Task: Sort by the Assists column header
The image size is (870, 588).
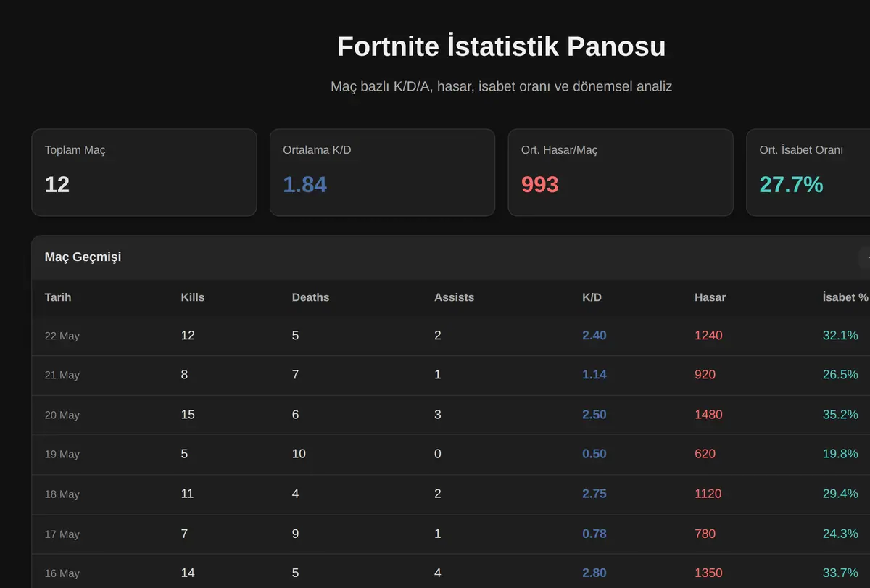Action: point(454,297)
